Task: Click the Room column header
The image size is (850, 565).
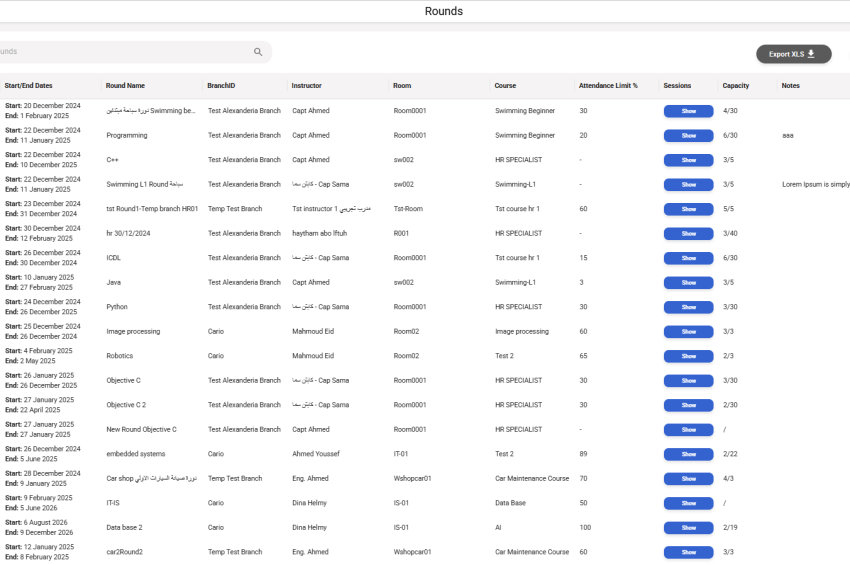Action: click(x=402, y=86)
